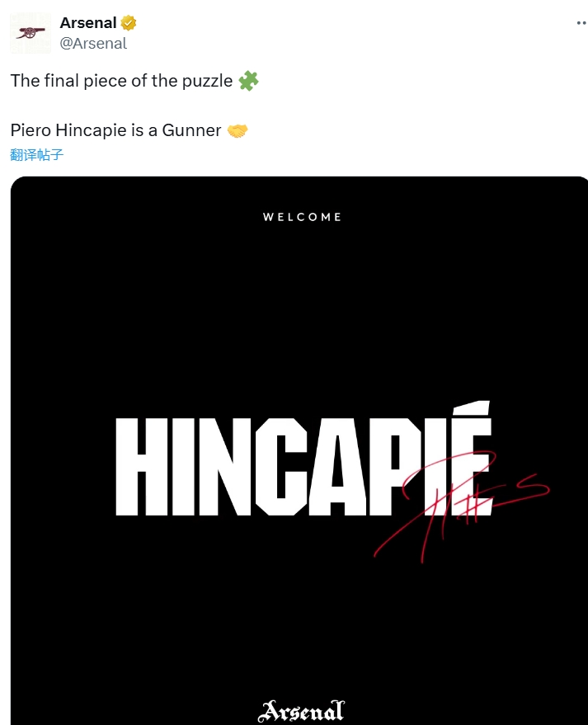
Task: Click the name 'Piero' in the tweet text
Action: point(31,130)
